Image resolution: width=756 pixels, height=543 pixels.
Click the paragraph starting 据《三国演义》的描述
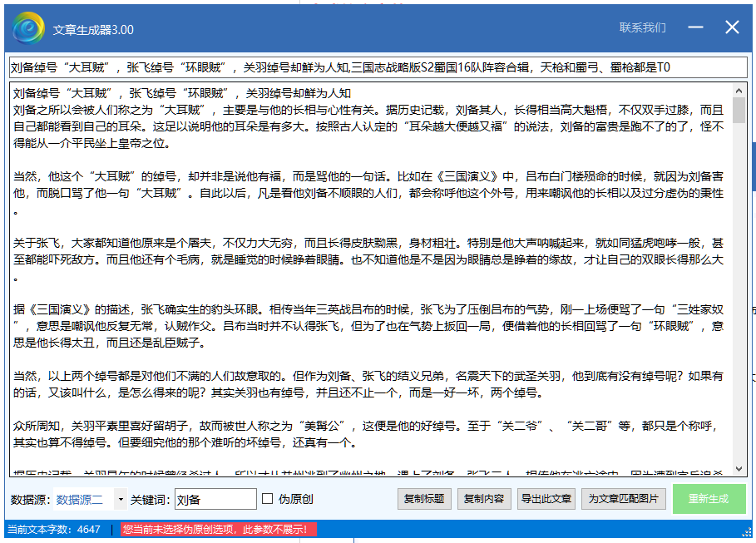click(x=368, y=326)
